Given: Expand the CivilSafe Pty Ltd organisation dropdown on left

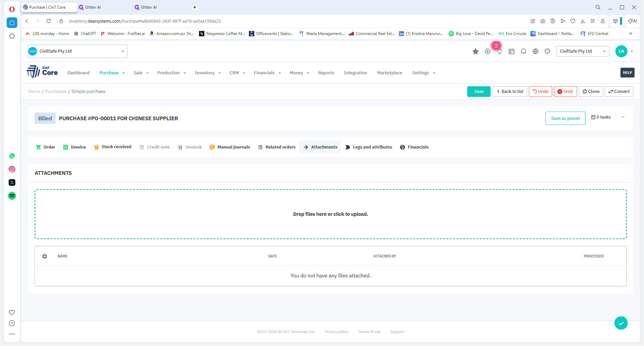Looking at the screenshot, I should tap(78, 51).
